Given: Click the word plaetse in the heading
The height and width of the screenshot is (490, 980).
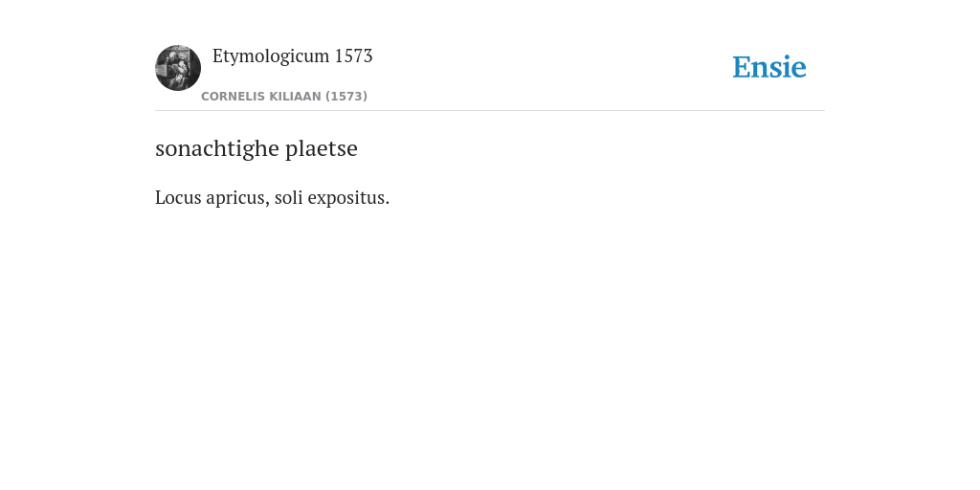Looking at the screenshot, I should click(x=322, y=148).
